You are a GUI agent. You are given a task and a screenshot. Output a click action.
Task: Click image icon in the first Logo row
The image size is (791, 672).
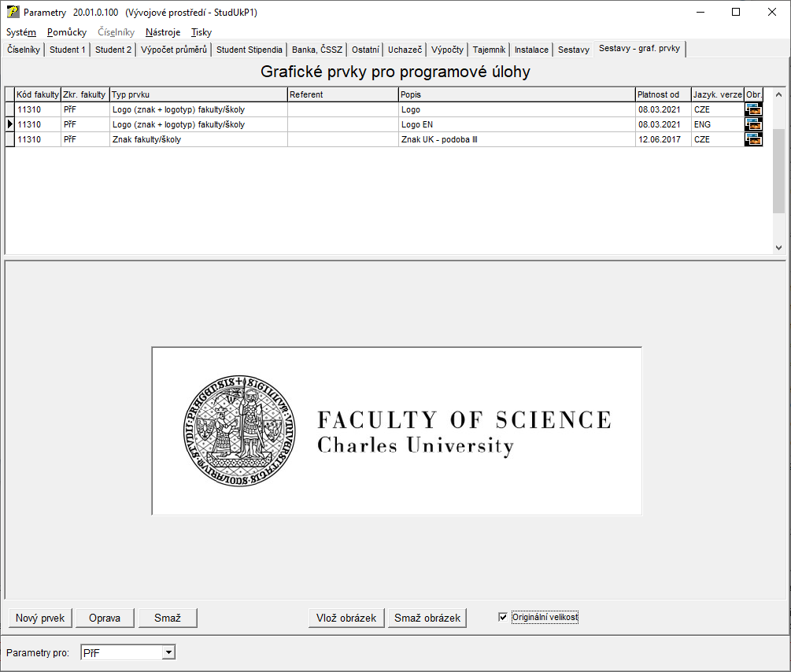point(753,109)
